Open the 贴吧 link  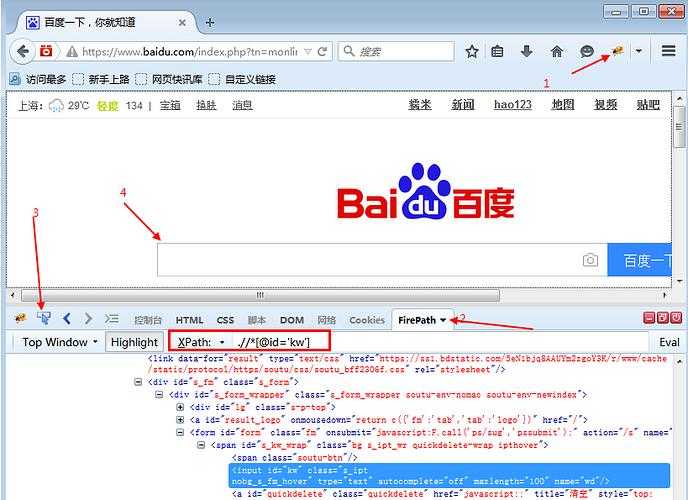pyautogui.click(x=648, y=105)
